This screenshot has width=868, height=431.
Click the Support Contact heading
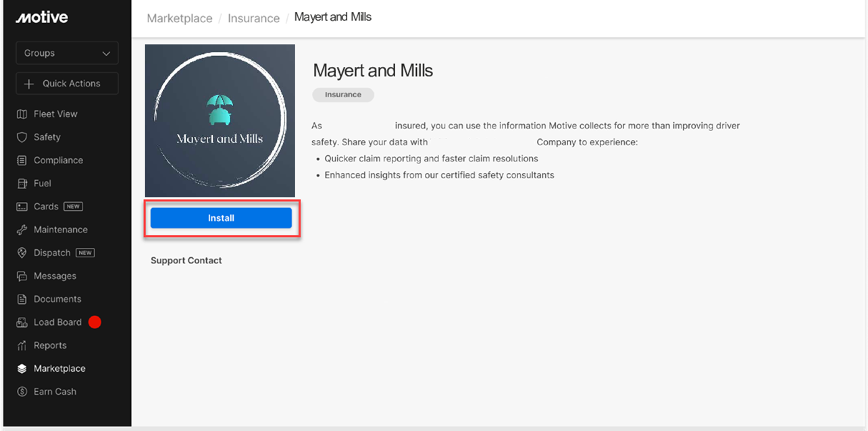[186, 261]
